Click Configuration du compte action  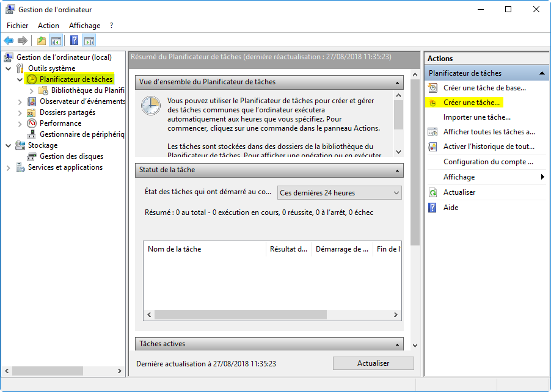pyautogui.click(x=488, y=162)
